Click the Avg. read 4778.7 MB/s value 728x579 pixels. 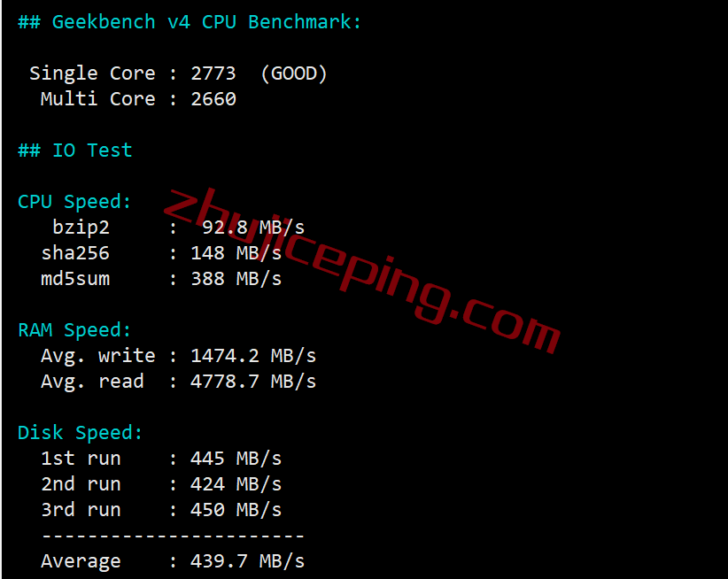coord(253,382)
